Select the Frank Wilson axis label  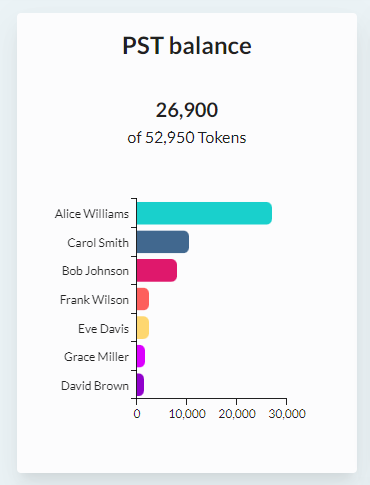(94, 300)
